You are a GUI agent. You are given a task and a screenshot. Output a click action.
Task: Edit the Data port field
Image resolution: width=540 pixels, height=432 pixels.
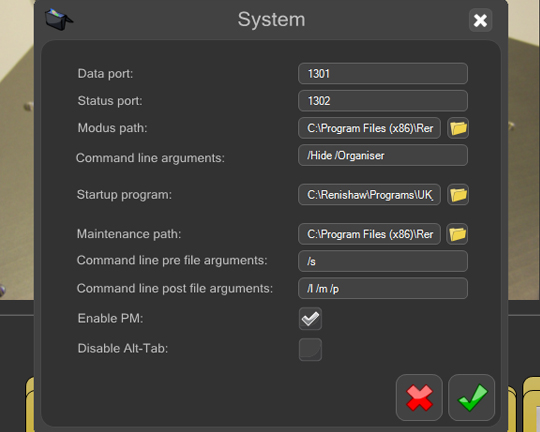383,73
